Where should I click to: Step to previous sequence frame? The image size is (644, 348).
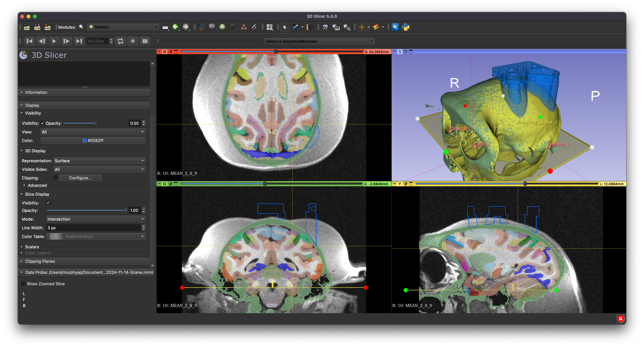click(42, 41)
